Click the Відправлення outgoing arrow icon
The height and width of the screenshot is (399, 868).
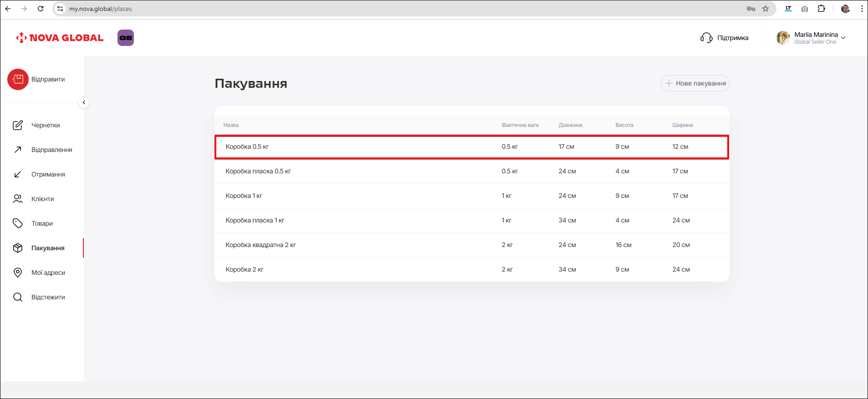pyautogui.click(x=18, y=150)
